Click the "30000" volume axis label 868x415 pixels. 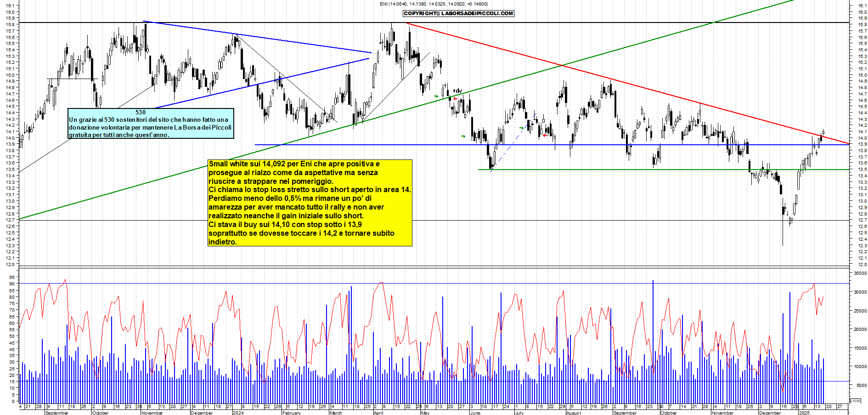tap(860, 292)
